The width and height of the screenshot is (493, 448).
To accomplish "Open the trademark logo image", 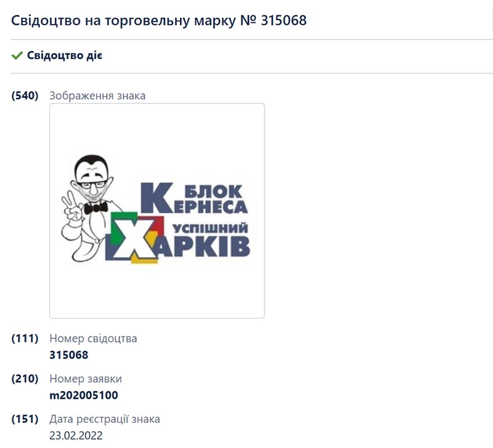I will (157, 211).
